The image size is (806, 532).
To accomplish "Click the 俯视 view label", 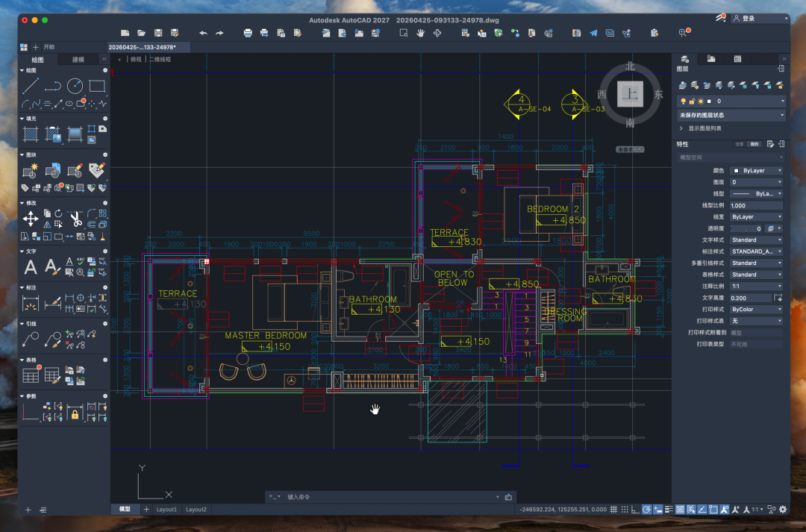I will coord(136,60).
